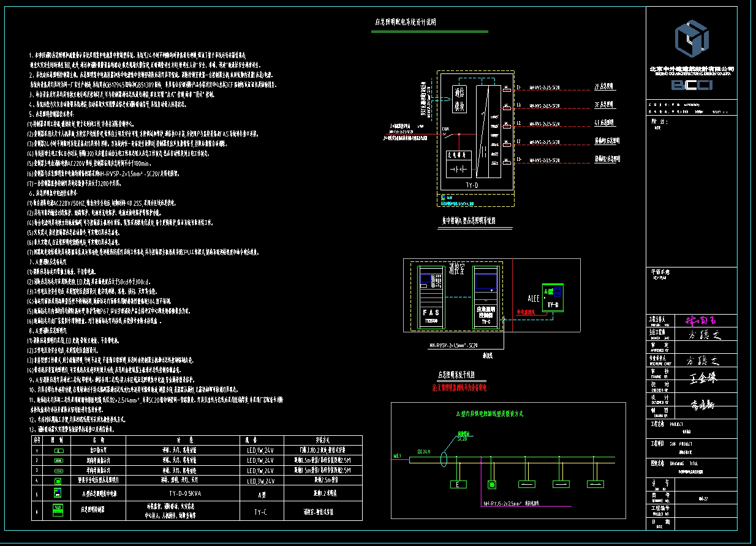Select legend row 5 centralized power symbol
Viewport: 756px width, 546px height.
pos(58,493)
